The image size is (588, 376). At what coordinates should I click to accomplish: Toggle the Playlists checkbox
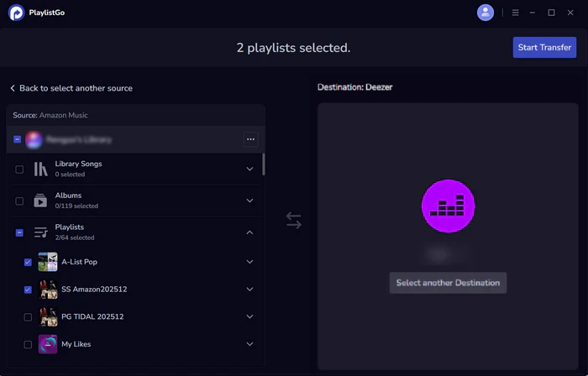(x=19, y=232)
